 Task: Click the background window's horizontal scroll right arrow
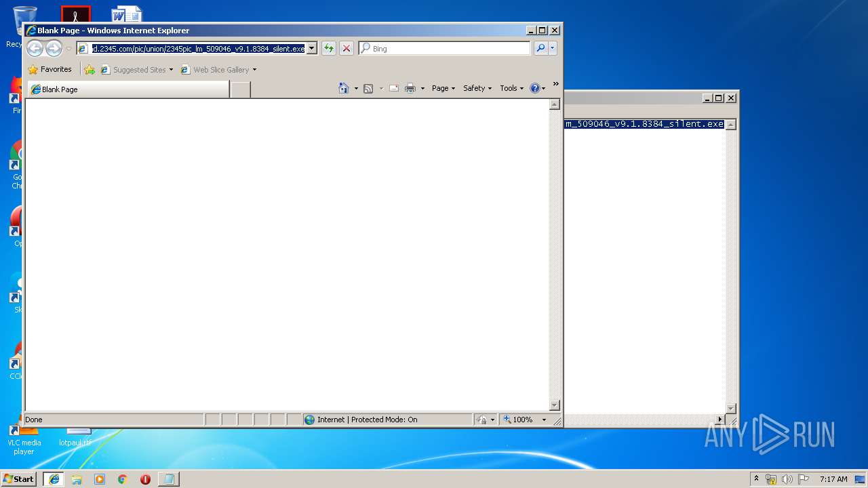[720, 420]
